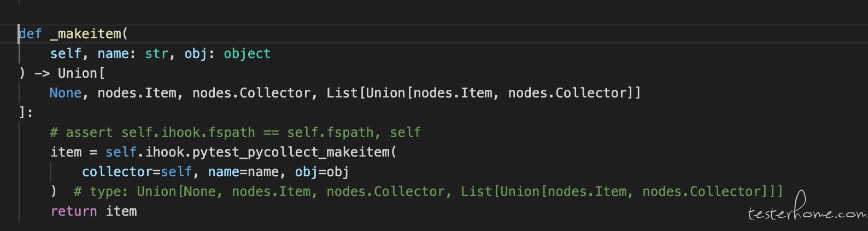Click the # type: Union comment
This screenshot has height=231, width=868.
[x=428, y=192]
